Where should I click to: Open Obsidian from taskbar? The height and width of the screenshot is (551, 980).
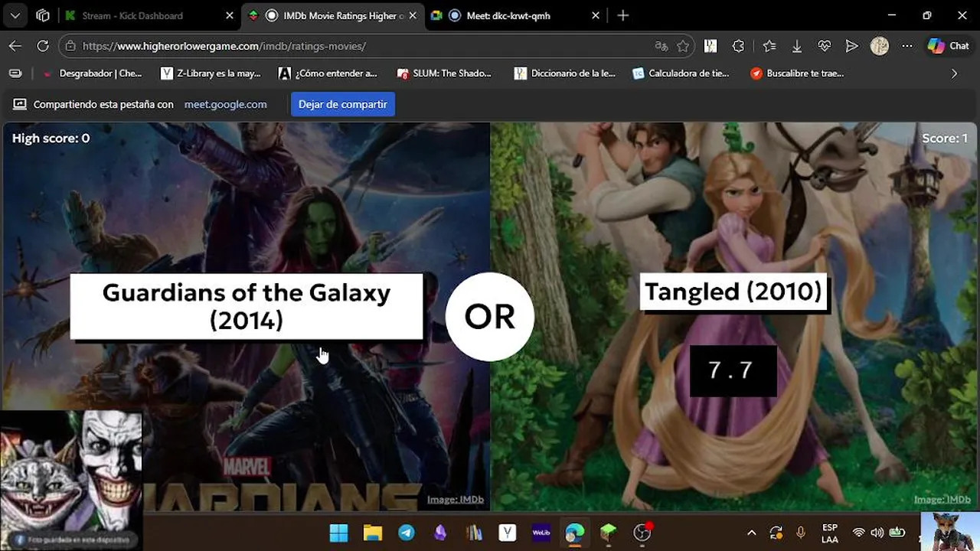click(439, 532)
